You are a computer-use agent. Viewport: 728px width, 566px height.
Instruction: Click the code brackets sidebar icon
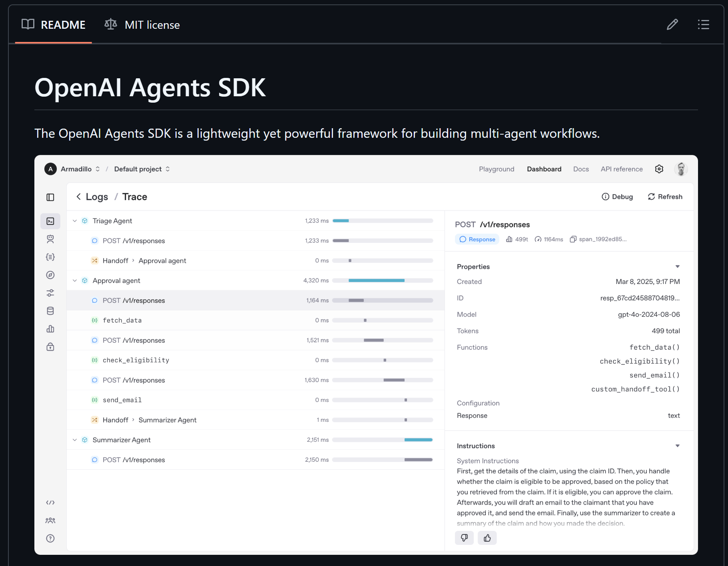50,502
